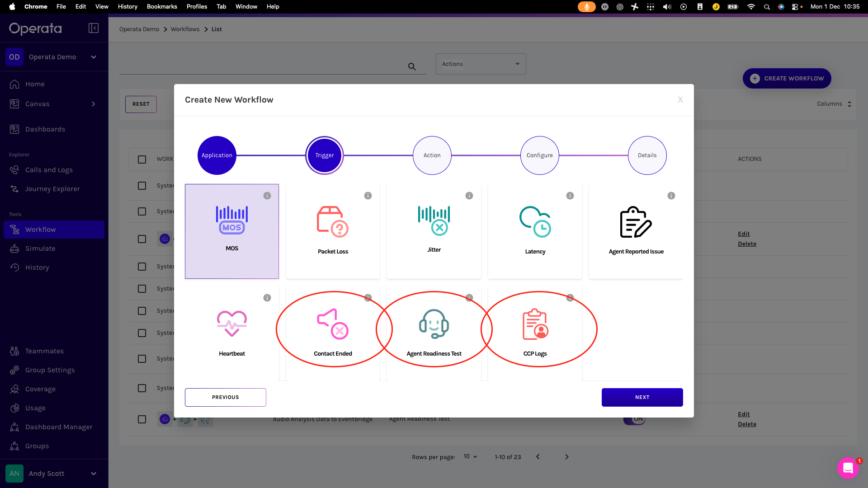Viewport: 868px width, 488px height.
Task: Choose the Agent Reported Issue trigger
Action: pyautogui.click(x=636, y=231)
